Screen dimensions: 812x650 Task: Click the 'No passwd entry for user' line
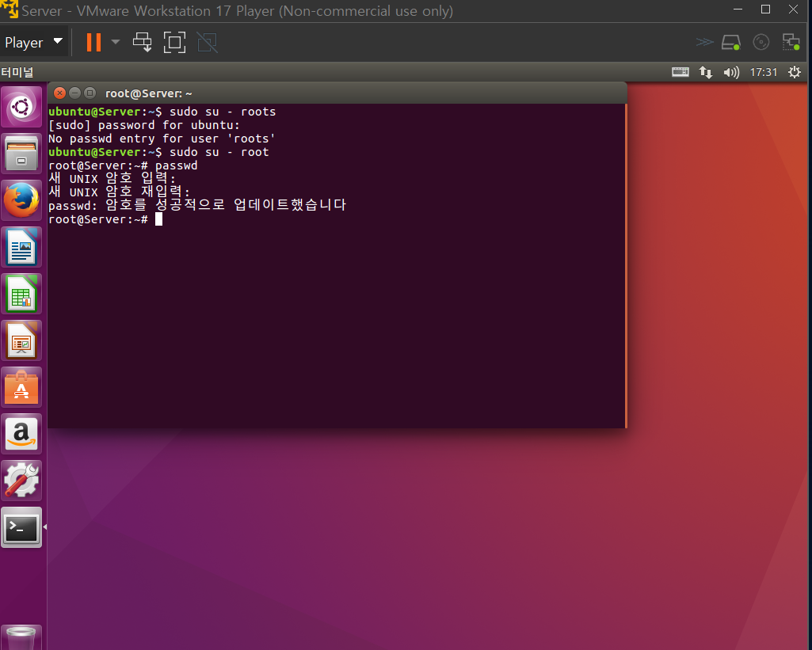click(x=162, y=139)
